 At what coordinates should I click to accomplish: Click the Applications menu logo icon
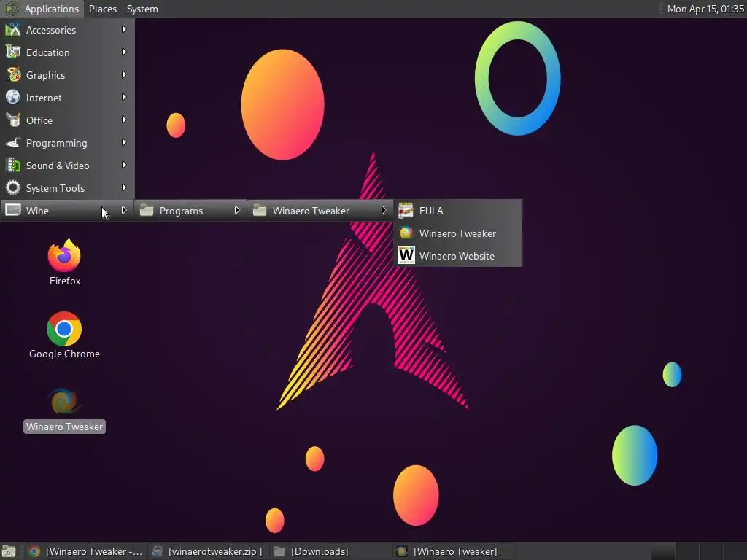[x=12, y=9]
